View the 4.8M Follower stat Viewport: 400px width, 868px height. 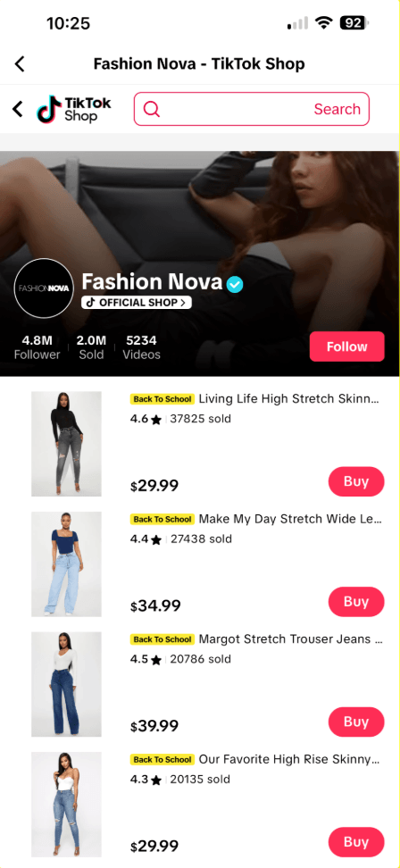37,347
